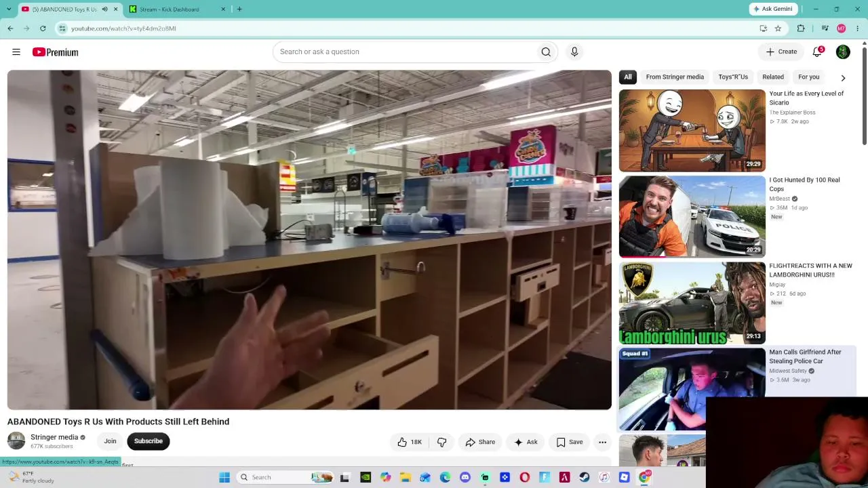Screen dimensions: 868x488
Task: Open the Chrome profile avatar
Action: tap(842, 28)
